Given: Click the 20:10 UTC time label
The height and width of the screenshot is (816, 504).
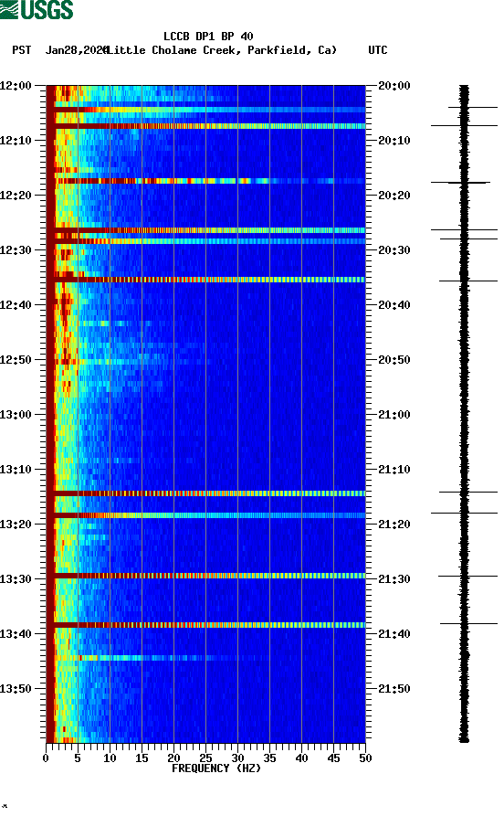Looking at the screenshot, I should click(x=394, y=141).
